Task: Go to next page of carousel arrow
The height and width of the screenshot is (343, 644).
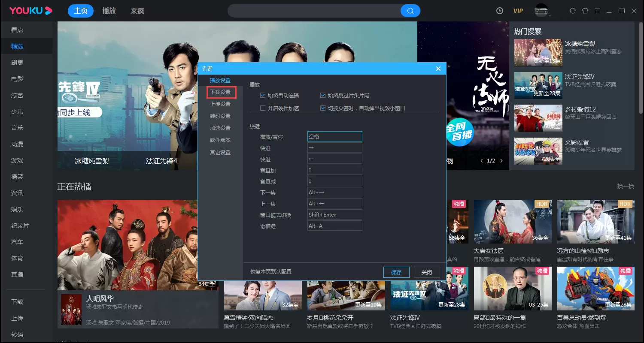Action: [501, 161]
